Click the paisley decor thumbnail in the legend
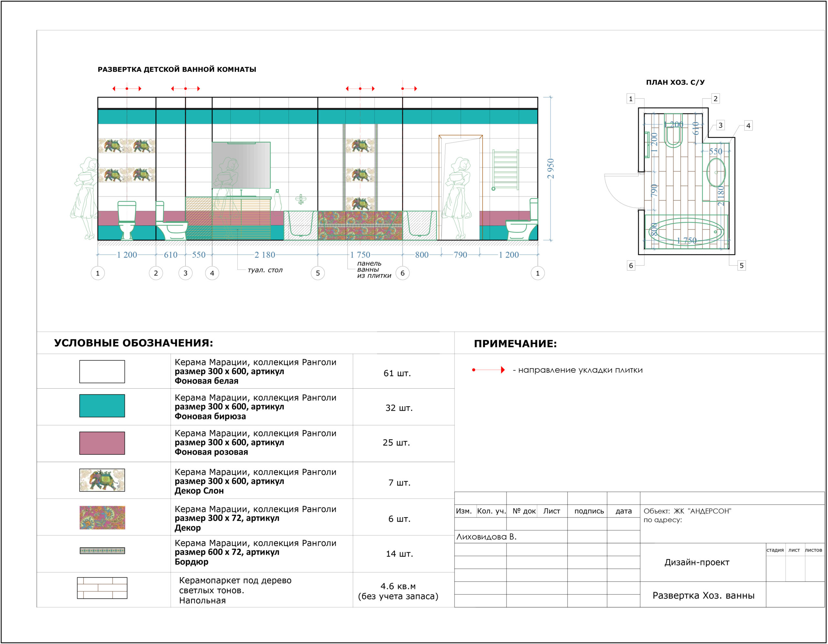This screenshot has height=644, width=828. point(102,517)
